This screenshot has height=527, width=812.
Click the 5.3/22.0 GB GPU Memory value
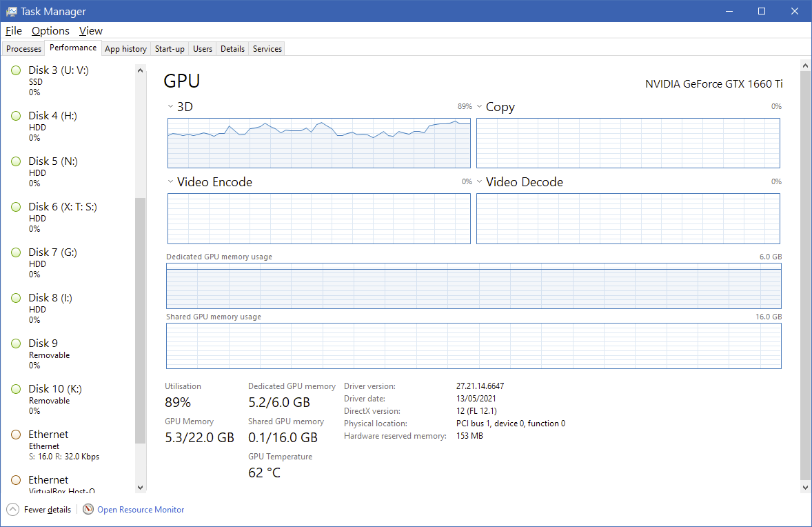pos(199,438)
